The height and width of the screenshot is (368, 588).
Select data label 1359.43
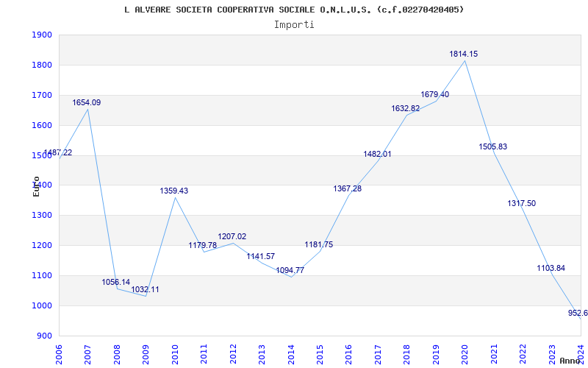(174, 191)
